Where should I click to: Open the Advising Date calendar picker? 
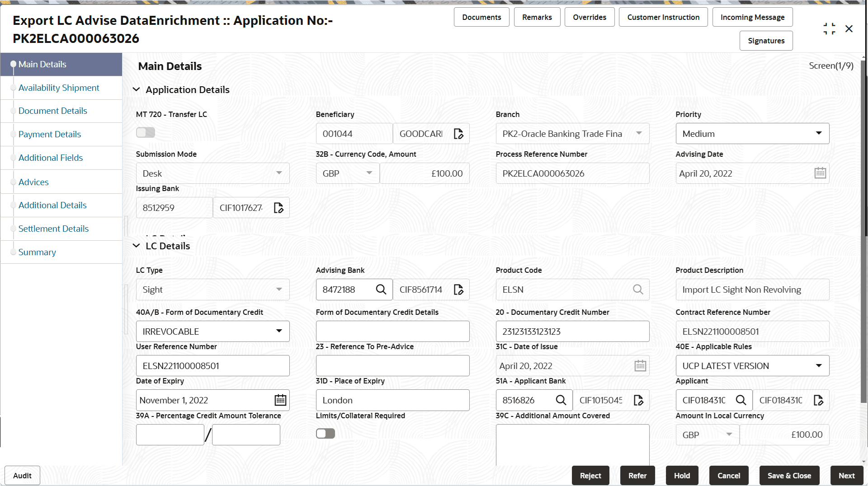820,173
